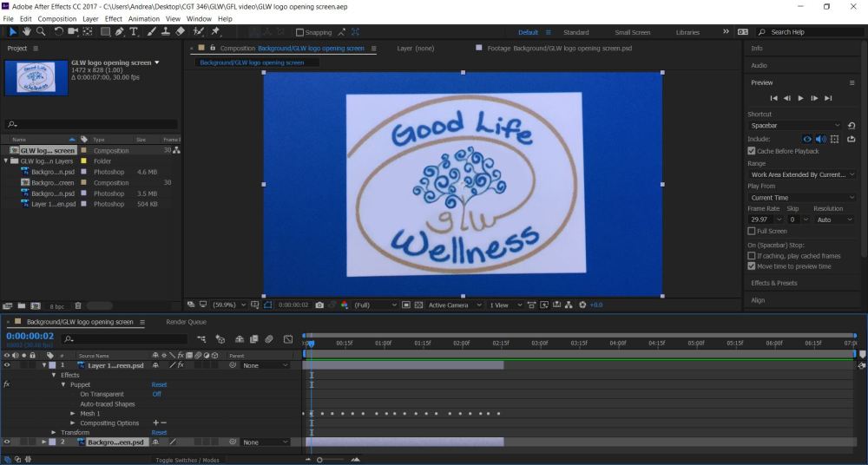The height and width of the screenshot is (465, 868).
Task: Create a new composition from Project panel footer
Action: (x=36, y=305)
